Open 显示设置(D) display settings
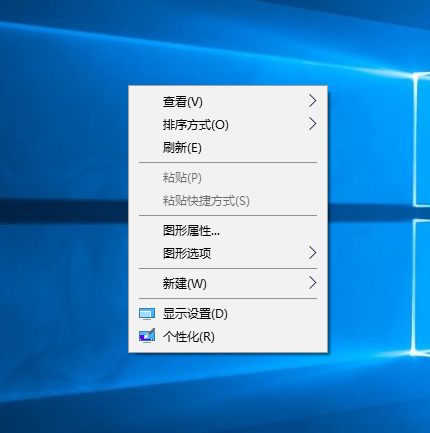Screen dimensions: 430x433 pos(228,314)
